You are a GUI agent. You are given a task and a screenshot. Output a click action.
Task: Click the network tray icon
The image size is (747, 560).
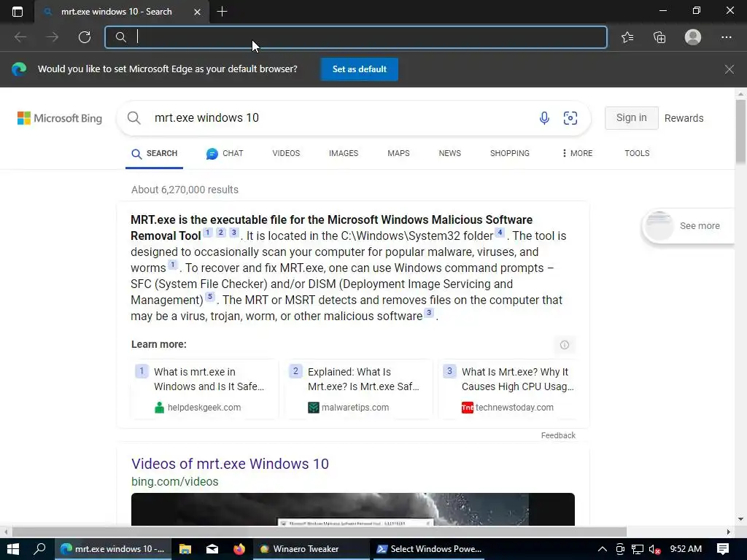click(638, 549)
